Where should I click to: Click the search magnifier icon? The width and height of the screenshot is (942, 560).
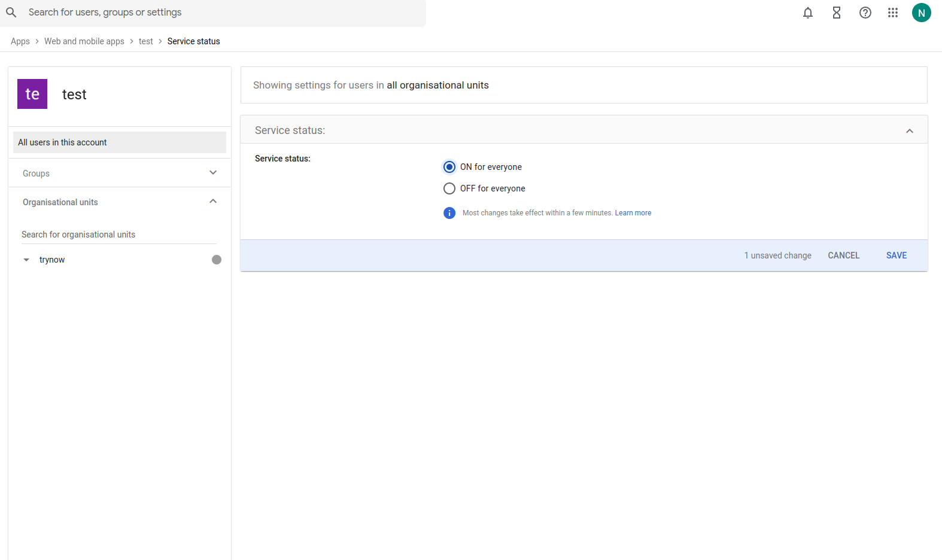[x=11, y=13]
